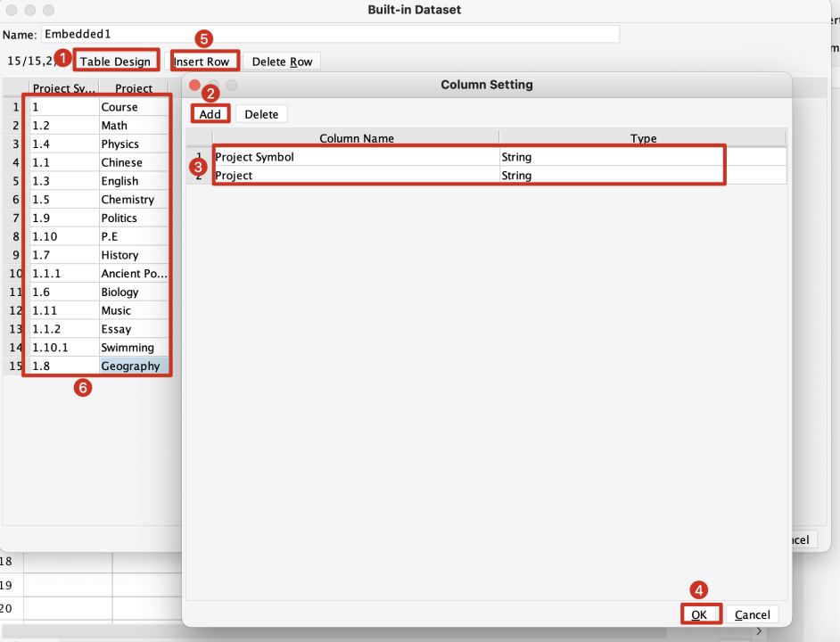Dismiss Column Setting via Cancel
840x642 pixels.
tap(752, 613)
